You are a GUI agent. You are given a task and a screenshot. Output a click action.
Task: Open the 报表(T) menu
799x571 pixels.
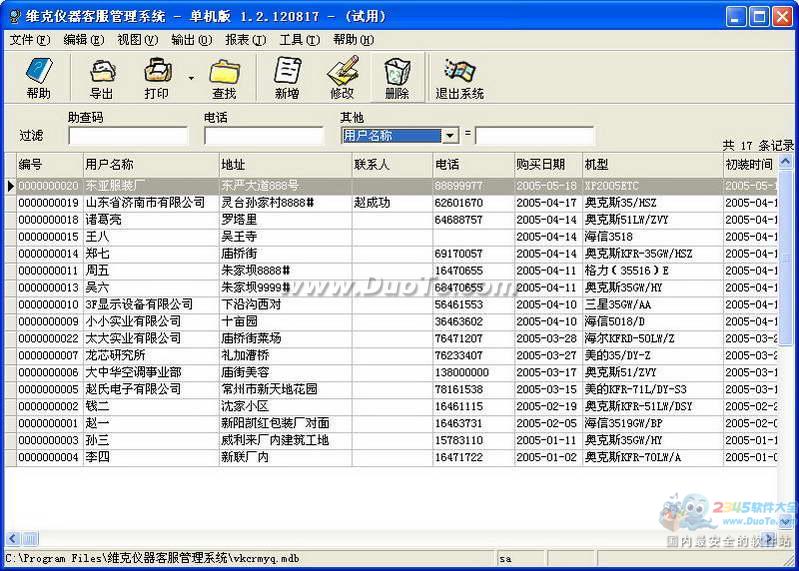[246, 39]
